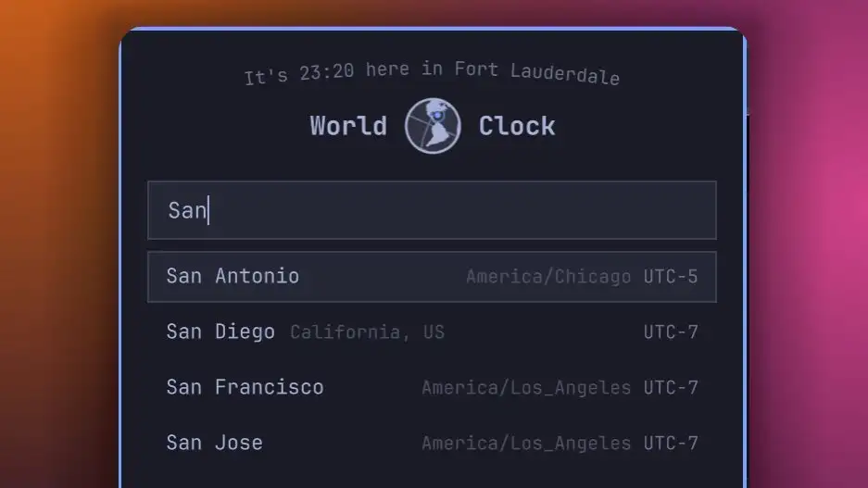Click the blinking text cursor after "San"
The height and width of the screenshot is (488, 868).
point(208,210)
